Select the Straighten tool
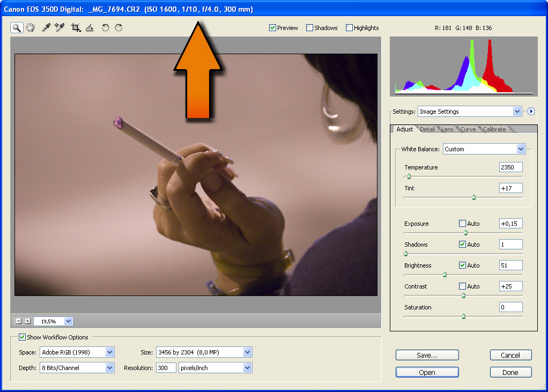 [x=90, y=27]
